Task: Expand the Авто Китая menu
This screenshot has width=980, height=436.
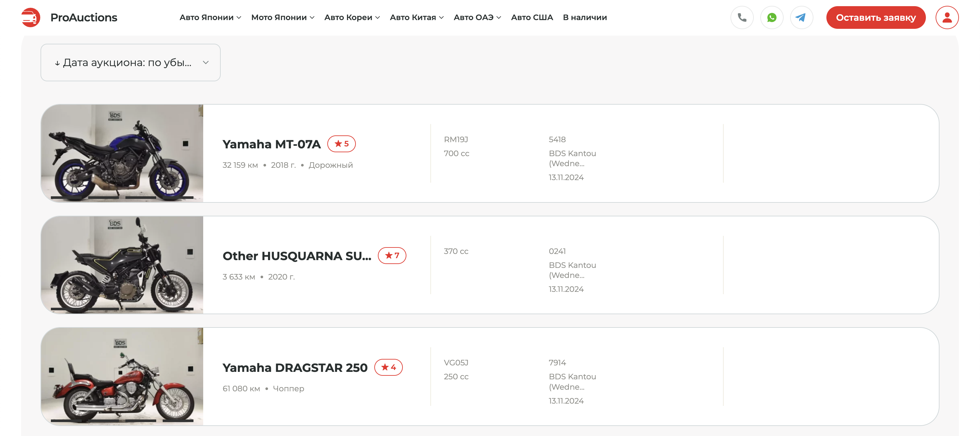Action: (416, 17)
